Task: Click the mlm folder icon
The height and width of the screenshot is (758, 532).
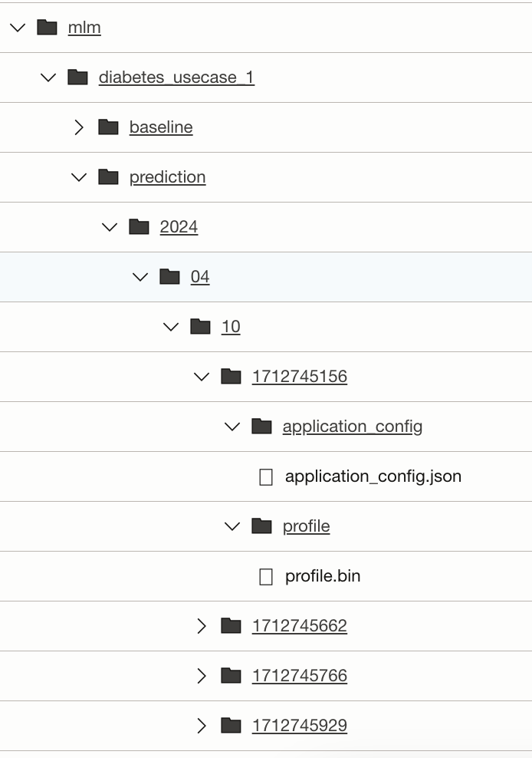Action: tap(47, 27)
